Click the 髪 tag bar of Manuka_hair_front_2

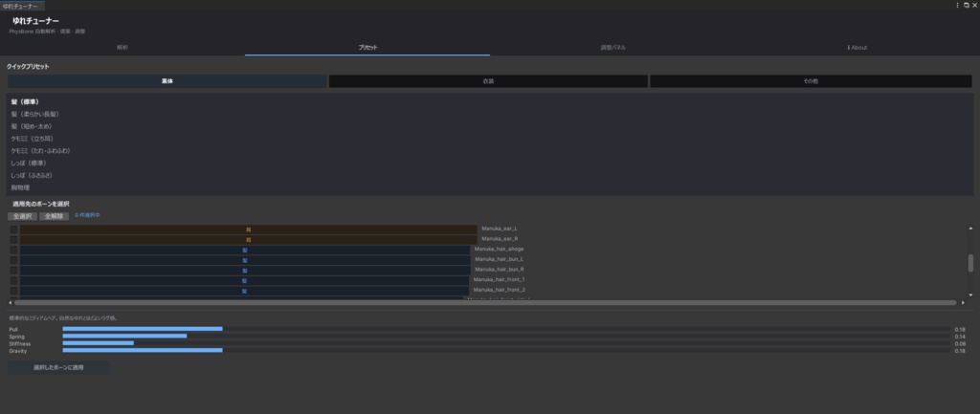[x=245, y=291]
